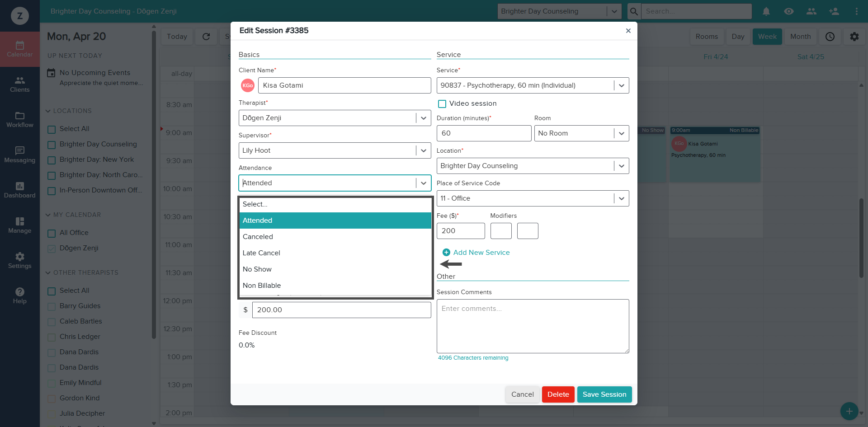
Task: Refresh the calendar view
Action: pyautogui.click(x=206, y=37)
